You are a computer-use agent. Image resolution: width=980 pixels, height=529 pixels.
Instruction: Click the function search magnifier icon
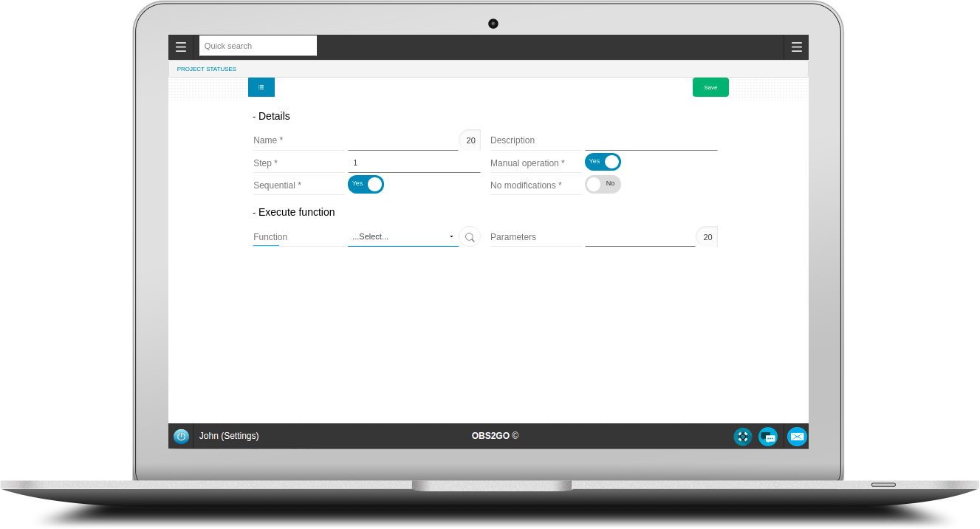[x=470, y=237]
